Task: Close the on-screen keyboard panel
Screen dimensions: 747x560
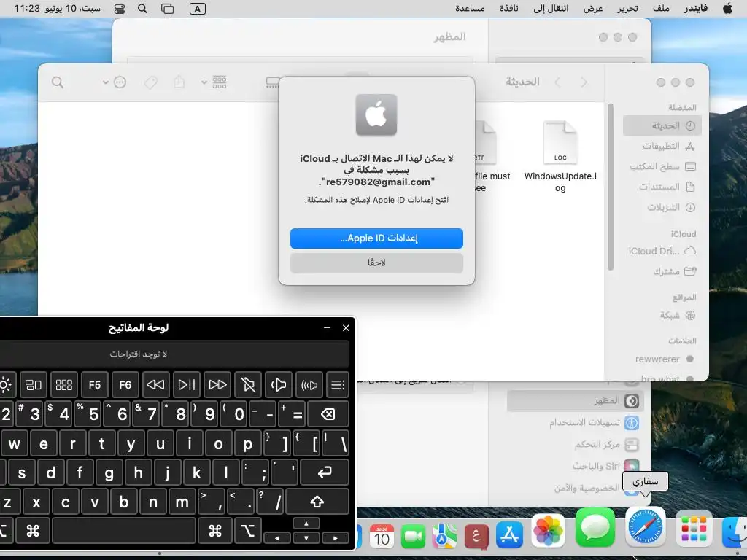Action: [346, 327]
